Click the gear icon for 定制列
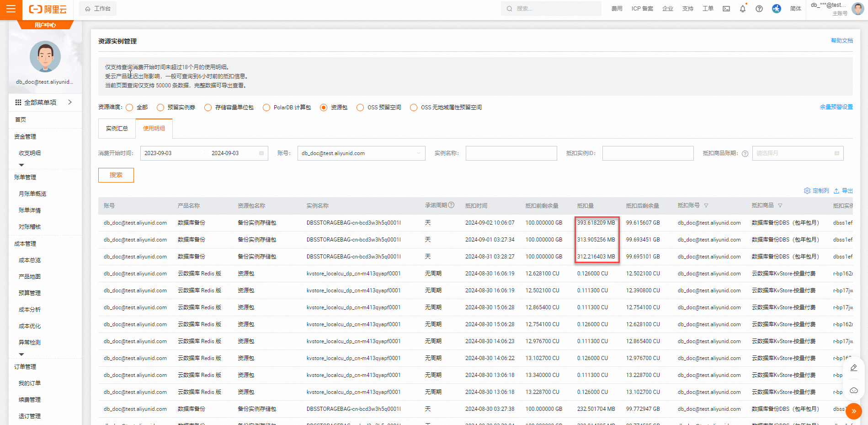 807,191
